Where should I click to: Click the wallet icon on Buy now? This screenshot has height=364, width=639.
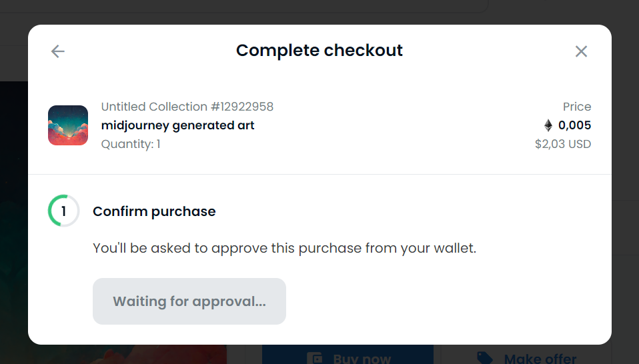[x=315, y=359]
